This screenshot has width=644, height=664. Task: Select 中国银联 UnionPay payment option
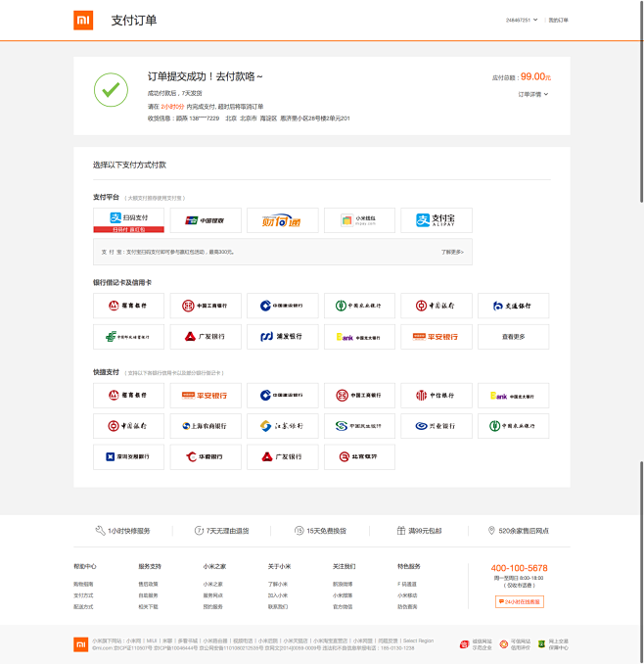(x=206, y=220)
